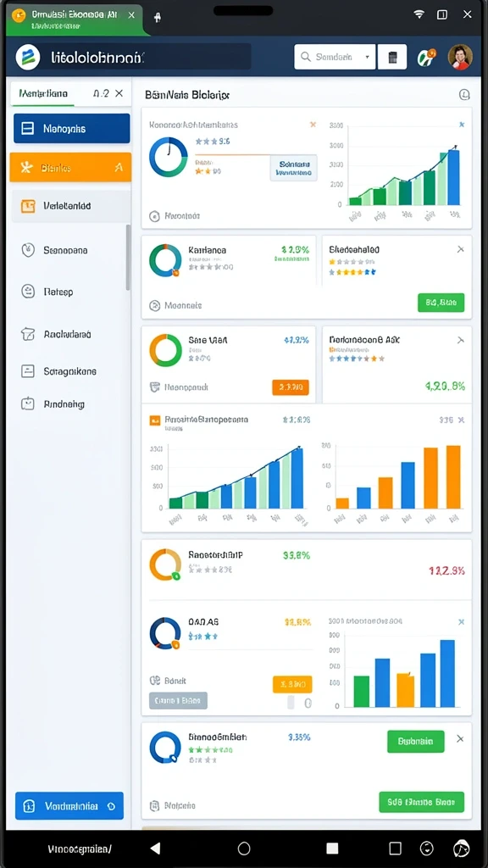Image resolution: width=488 pixels, height=868 pixels.
Task: Click the green button in bottom card header
Action: tap(415, 741)
